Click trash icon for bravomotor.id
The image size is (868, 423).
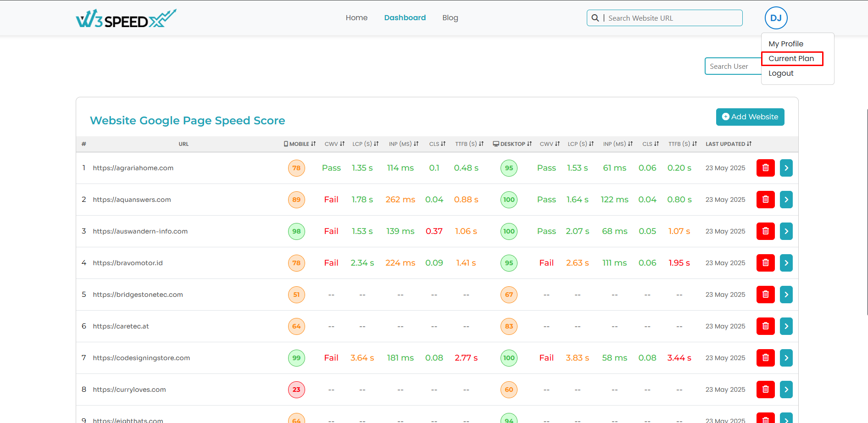pos(765,263)
